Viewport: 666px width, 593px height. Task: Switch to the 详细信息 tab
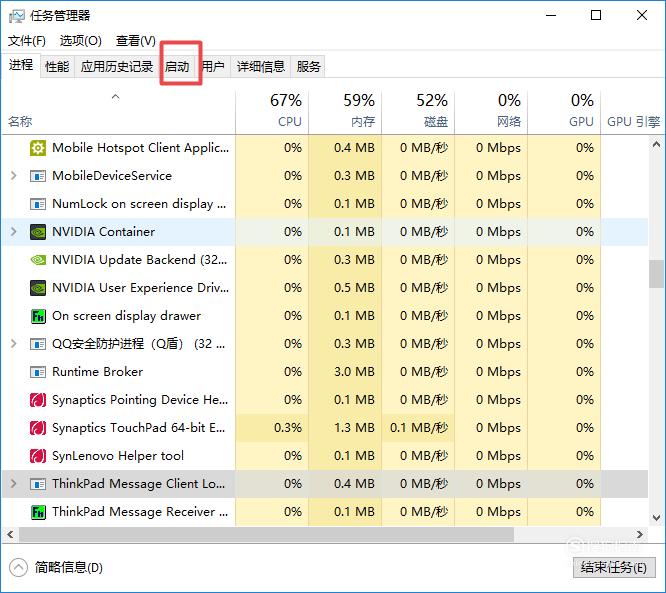point(261,67)
